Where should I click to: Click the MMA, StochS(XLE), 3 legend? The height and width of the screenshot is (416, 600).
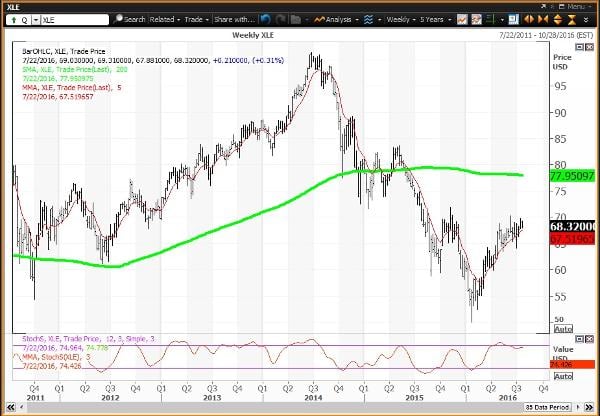pyautogui.click(x=57, y=357)
